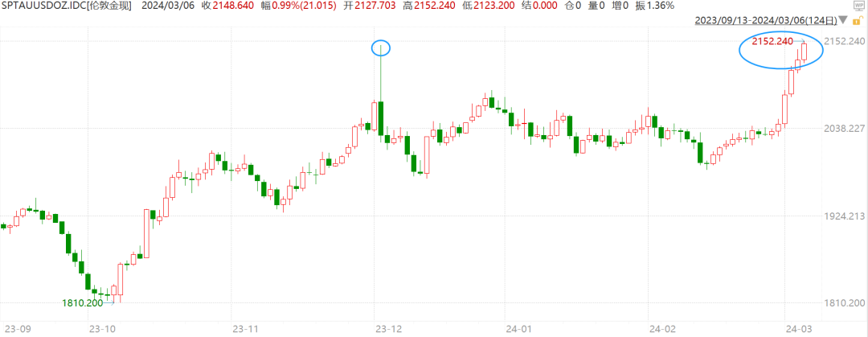Click the 1924.213 price axis label

point(842,216)
